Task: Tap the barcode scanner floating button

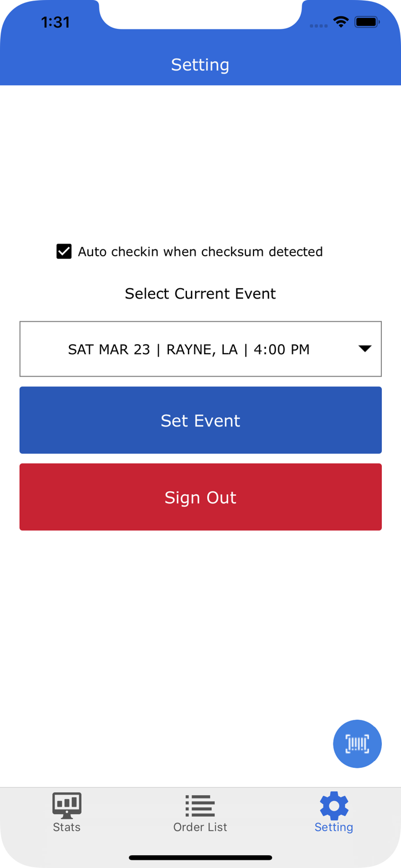Action: (x=358, y=744)
